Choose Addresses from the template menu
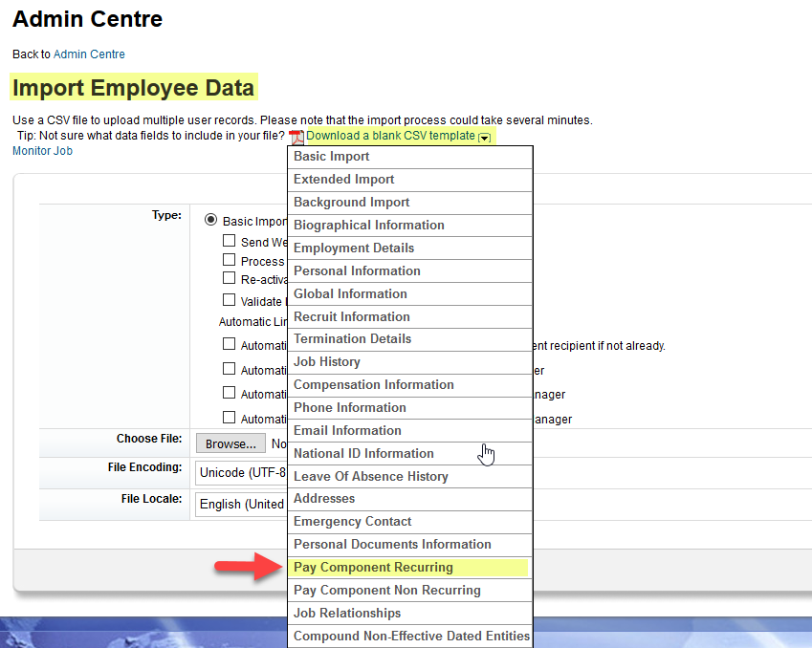 click(x=410, y=499)
